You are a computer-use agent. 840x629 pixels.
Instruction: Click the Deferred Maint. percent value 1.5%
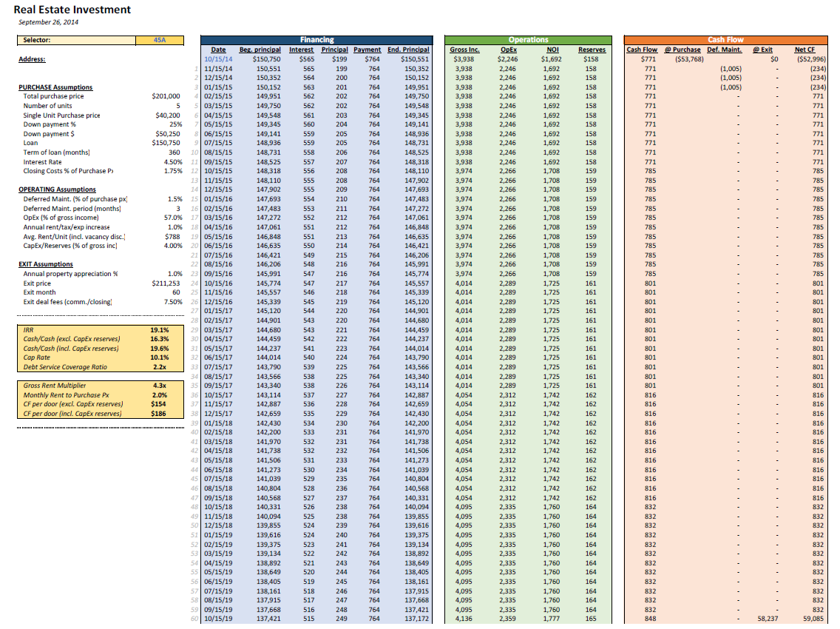[175, 199]
